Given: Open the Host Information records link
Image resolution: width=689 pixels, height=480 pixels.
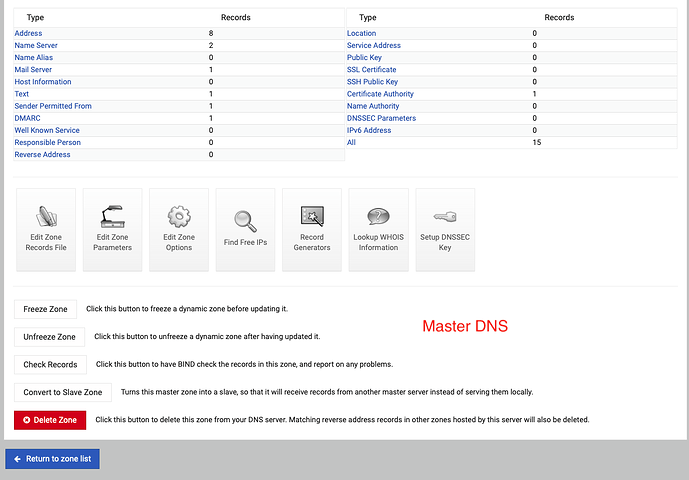Looking at the screenshot, I should click(43, 82).
